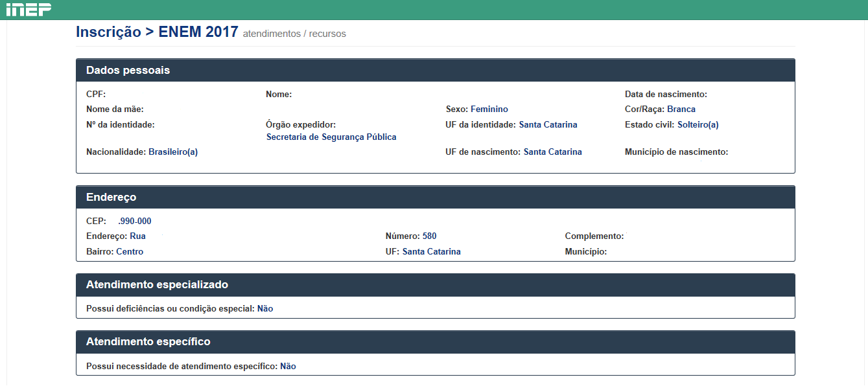Click 'Não' after necessidade de atendimento específico
Viewport: 868px width, 386px height.
coord(288,367)
